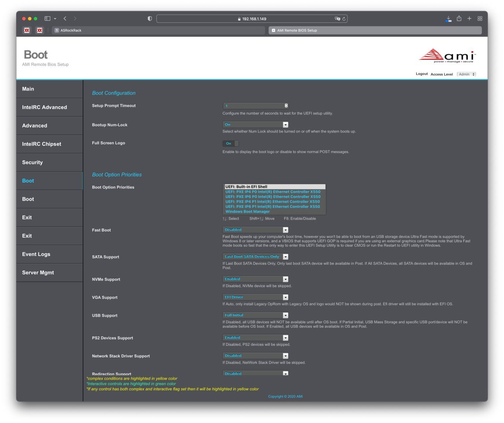This screenshot has height=423, width=504.
Task: Open the Event Logs menu section
Action: [49, 254]
